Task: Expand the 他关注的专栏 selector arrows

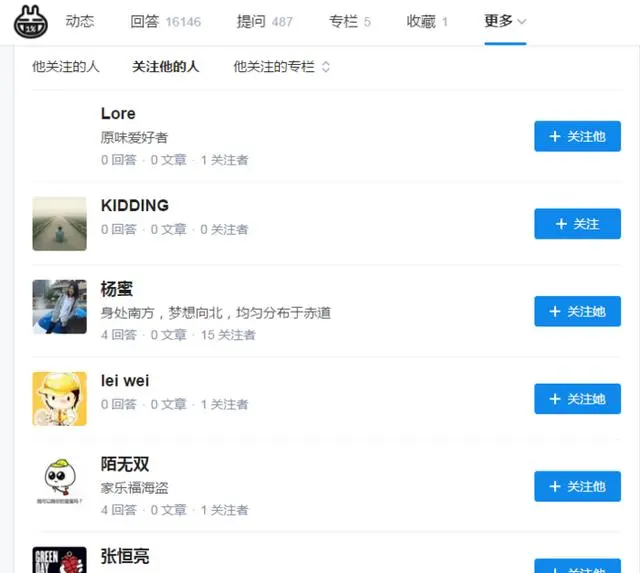Action: click(x=326, y=67)
